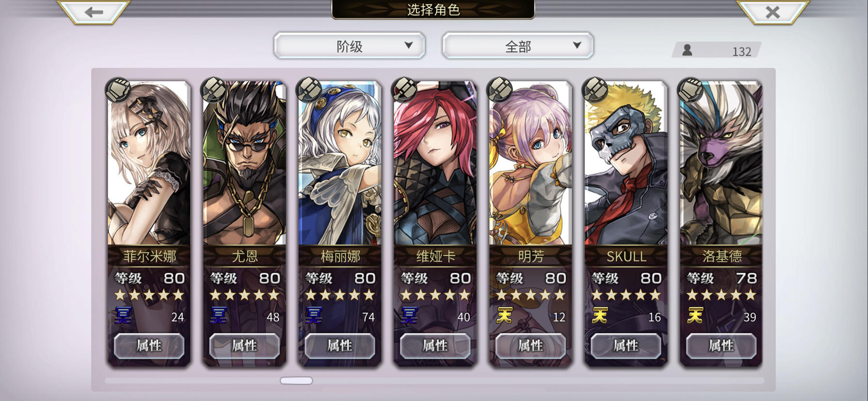Open the 阶级 sort dropdown
Viewport: 868px width, 401px height.
coord(349,46)
